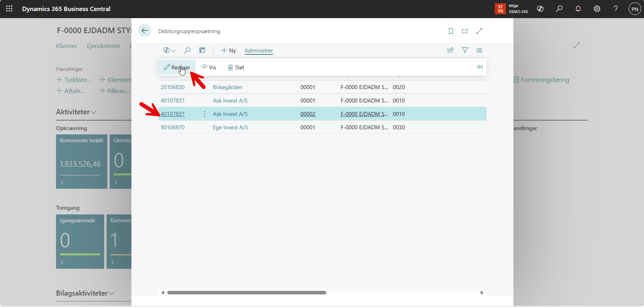Click the horizontal scrollbar thumb
Viewport: 644px width, 307px height.
[247, 292]
